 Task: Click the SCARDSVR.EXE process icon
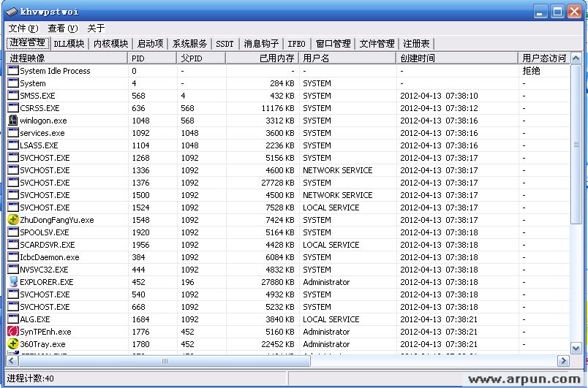point(13,244)
